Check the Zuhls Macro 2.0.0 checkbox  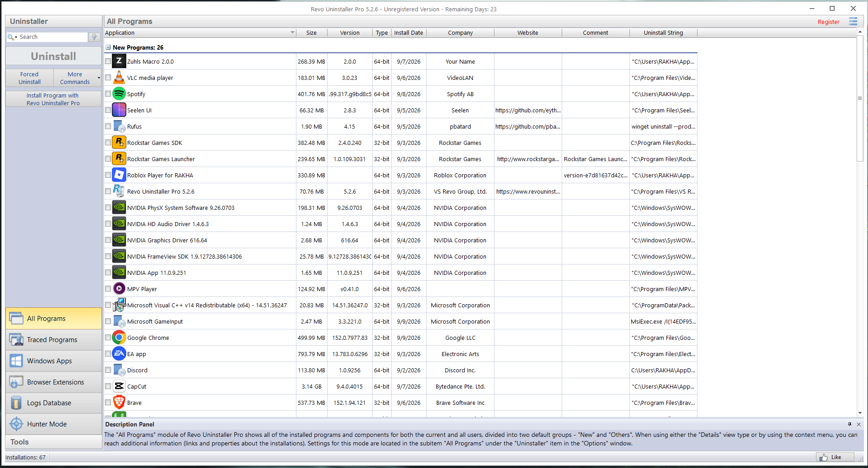point(108,61)
